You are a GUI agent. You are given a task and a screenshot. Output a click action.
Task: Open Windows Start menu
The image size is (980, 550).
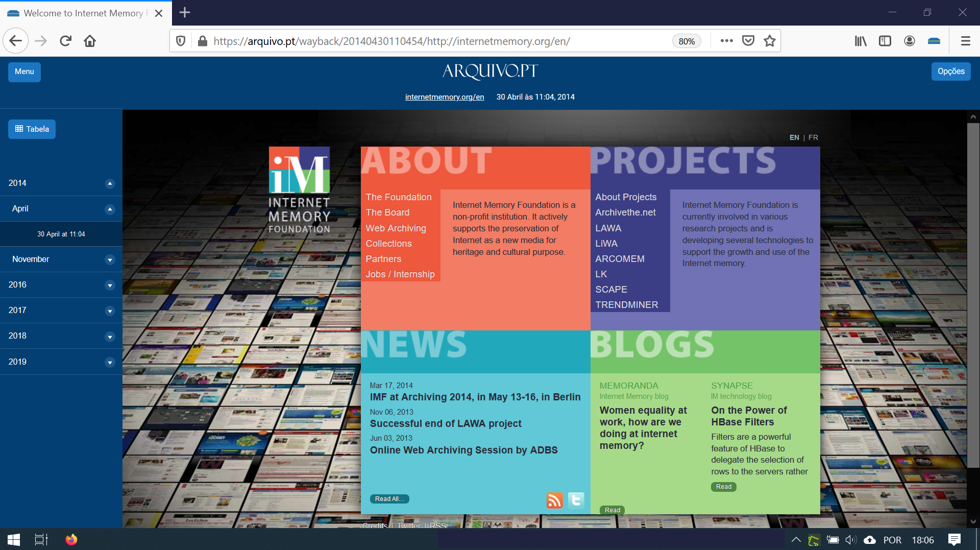point(14,540)
